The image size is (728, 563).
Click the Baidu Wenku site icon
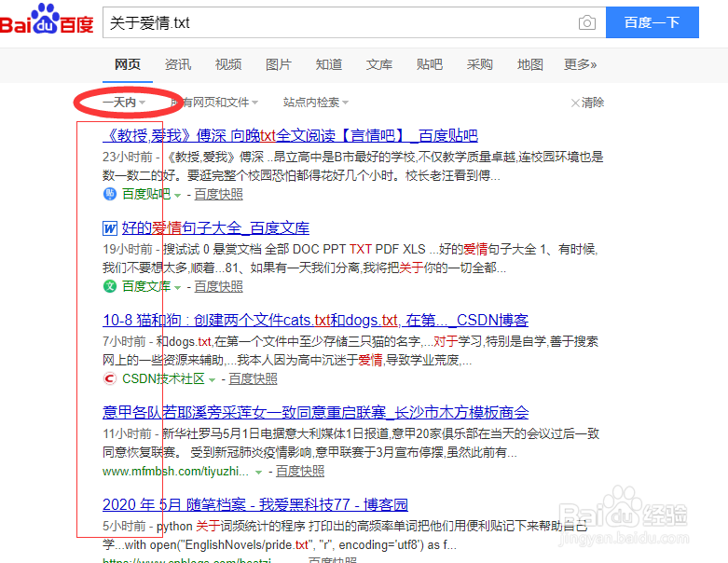110,286
